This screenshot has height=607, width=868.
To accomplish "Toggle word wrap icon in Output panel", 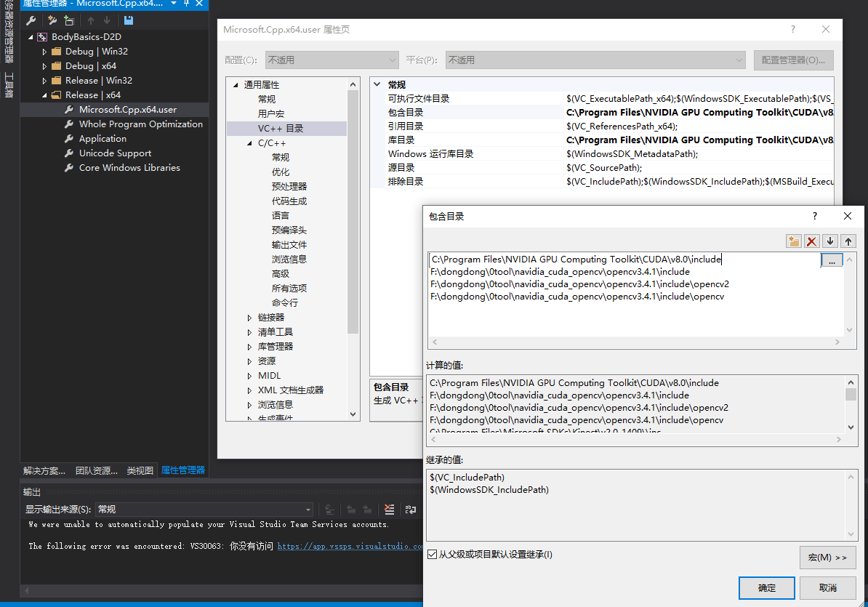I will click(x=410, y=510).
